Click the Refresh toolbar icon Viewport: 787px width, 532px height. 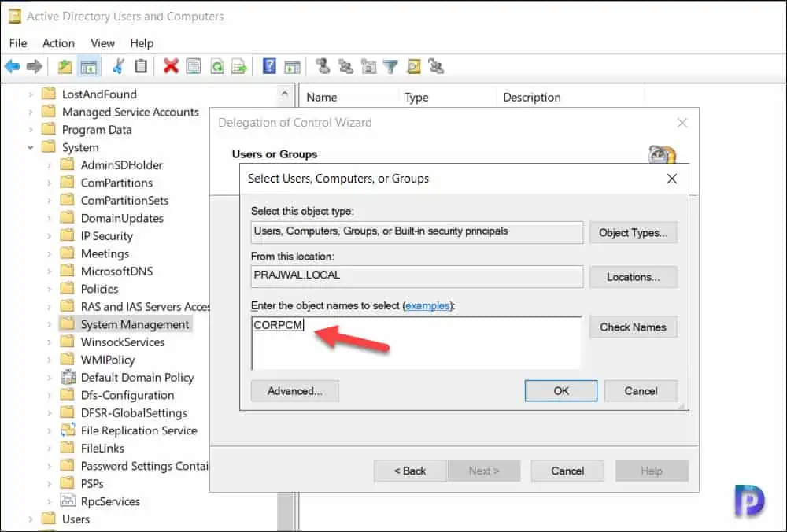tap(217, 66)
